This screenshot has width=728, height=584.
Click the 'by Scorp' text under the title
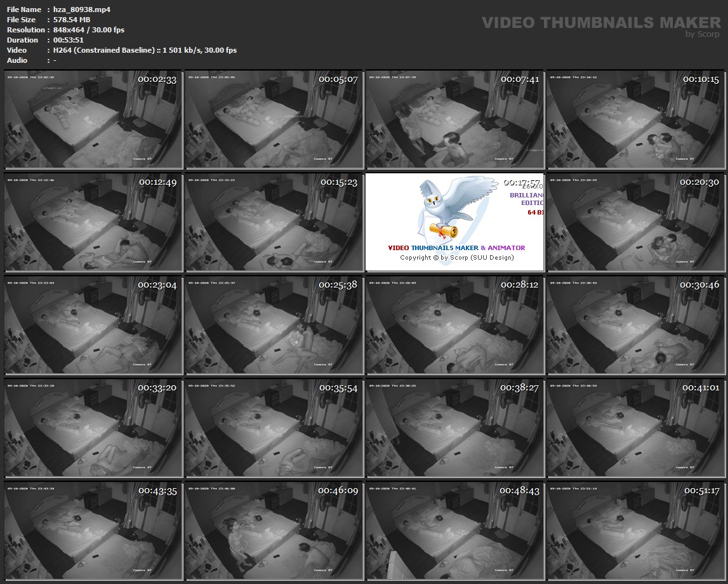pos(703,34)
